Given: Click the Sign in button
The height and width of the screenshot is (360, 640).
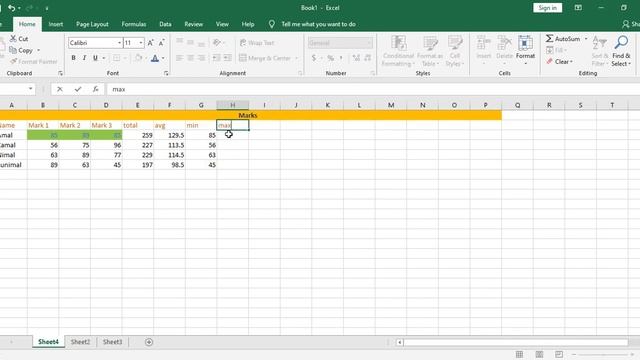Looking at the screenshot, I should pyautogui.click(x=547, y=8).
